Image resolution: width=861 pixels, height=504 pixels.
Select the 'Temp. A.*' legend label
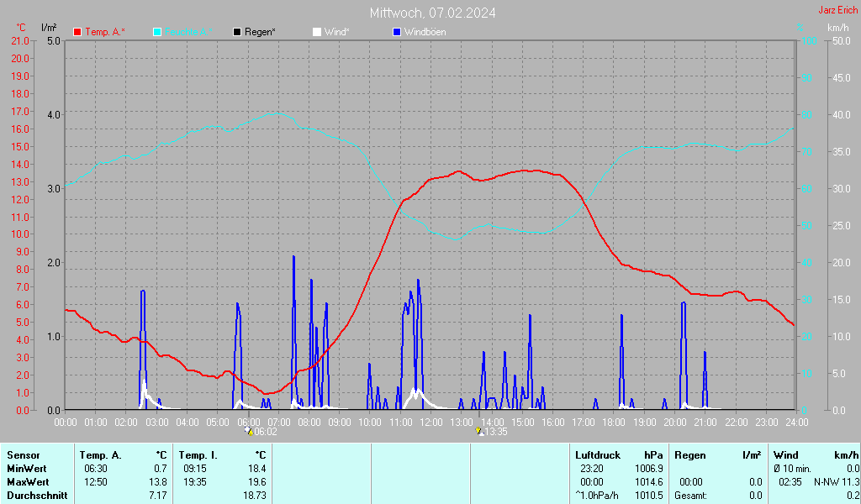tap(105, 33)
